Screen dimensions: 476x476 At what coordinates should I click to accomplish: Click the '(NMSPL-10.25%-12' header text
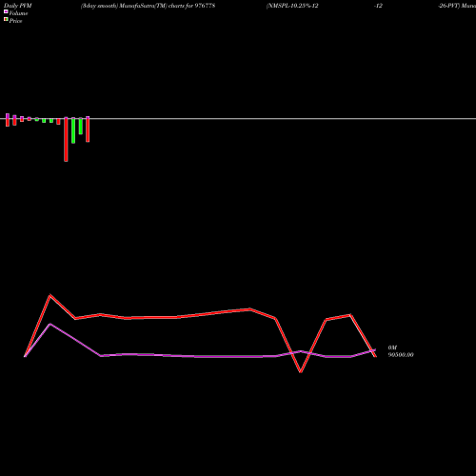click(292, 6)
